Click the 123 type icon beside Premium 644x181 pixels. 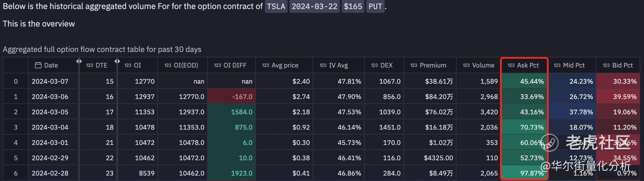[414, 65]
